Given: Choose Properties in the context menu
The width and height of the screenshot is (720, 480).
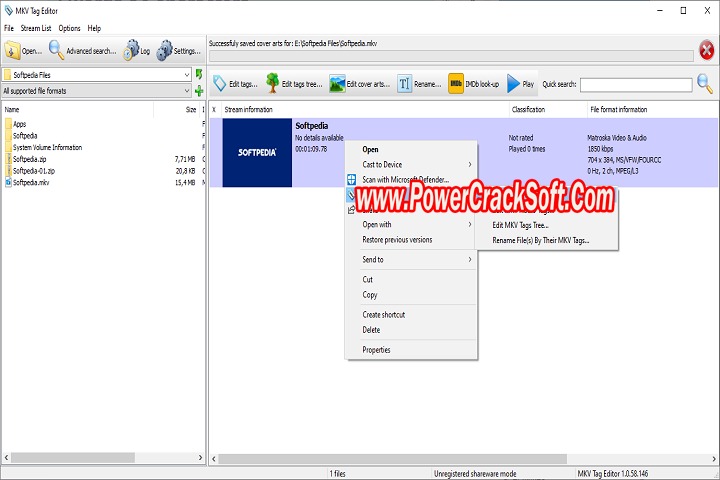Looking at the screenshot, I should pos(376,350).
